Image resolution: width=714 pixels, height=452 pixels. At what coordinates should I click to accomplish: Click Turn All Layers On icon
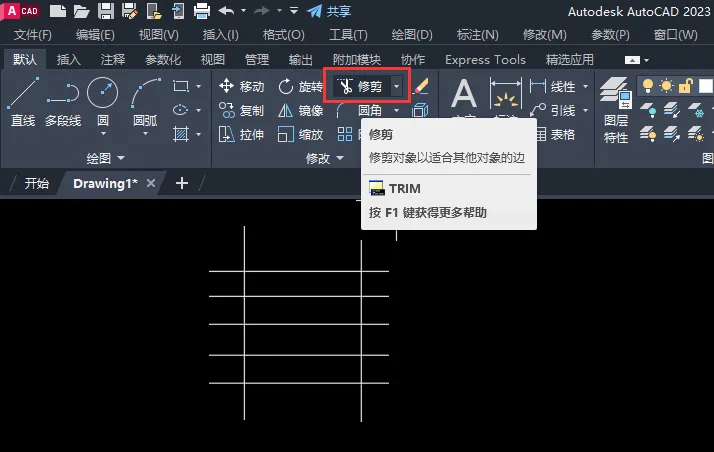click(648, 134)
